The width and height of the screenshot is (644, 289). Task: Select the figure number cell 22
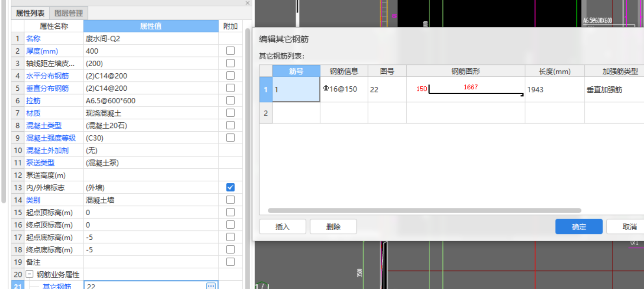pyautogui.click(x=387, y=89)
